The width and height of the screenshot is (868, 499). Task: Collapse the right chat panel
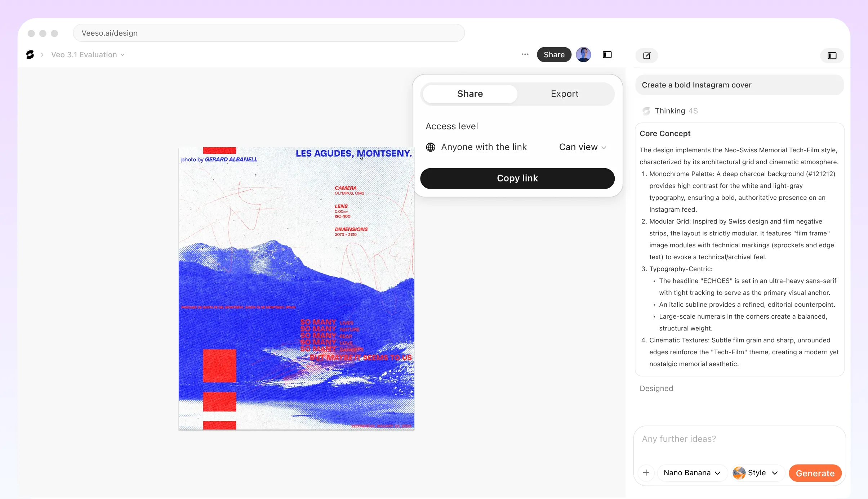[x=832, y=55]
